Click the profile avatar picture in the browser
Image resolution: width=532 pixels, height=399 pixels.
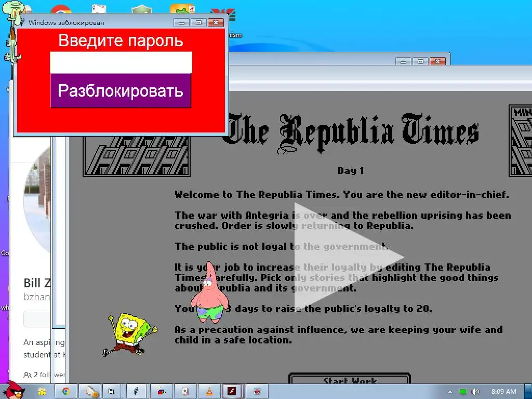coord(37,200)
